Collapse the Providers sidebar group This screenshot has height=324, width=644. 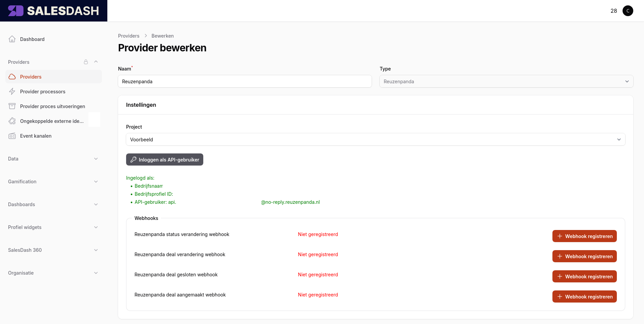pos(96,62)
